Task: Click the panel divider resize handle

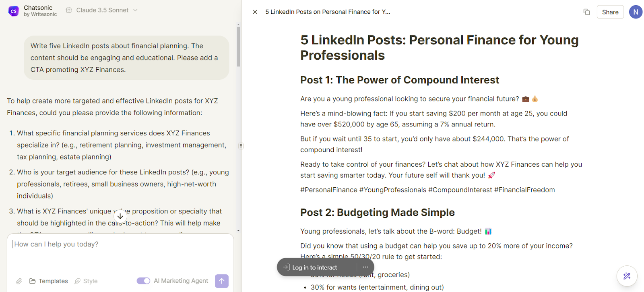Action: [241, 146]
